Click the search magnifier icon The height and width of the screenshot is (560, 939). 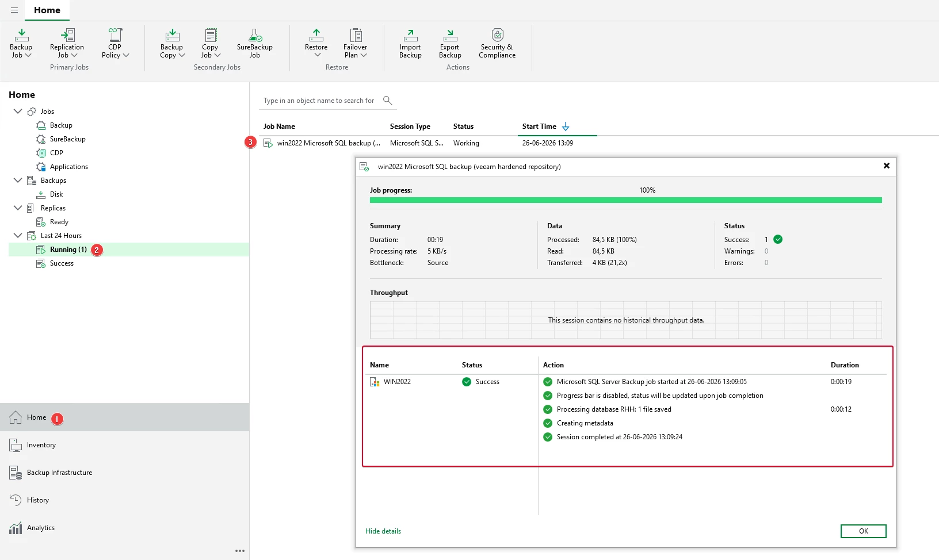[388, 101]
